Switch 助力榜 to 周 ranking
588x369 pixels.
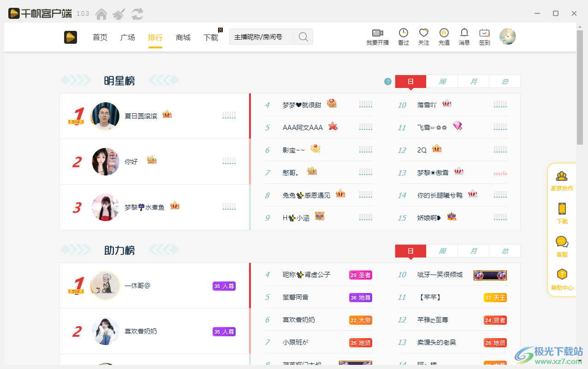[x=442, y=251]
